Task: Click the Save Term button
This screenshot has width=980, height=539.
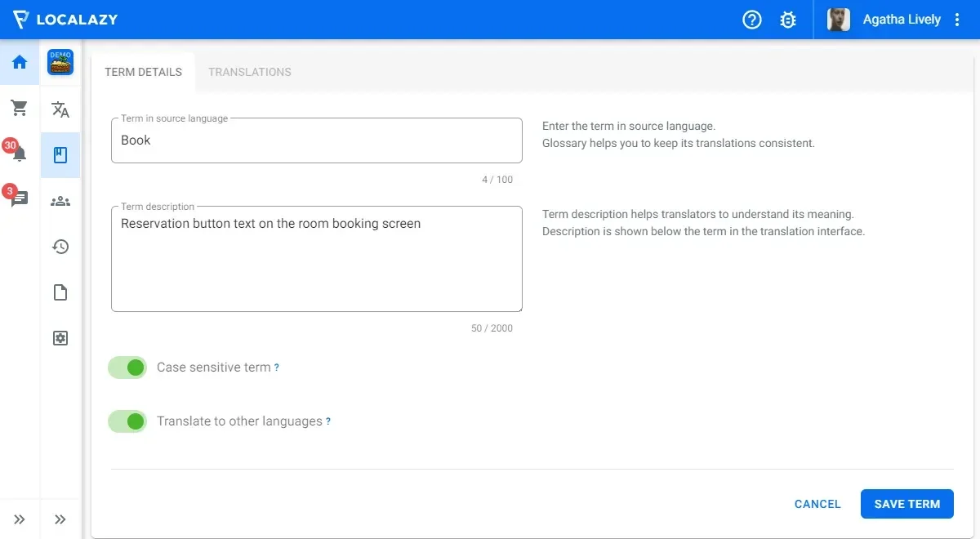Action: pos(906,504)
